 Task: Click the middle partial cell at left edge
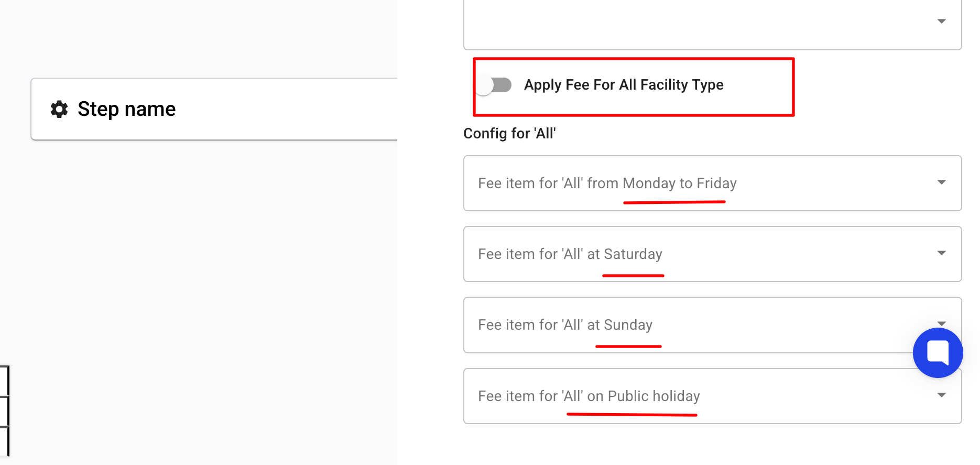coord(4,412)
